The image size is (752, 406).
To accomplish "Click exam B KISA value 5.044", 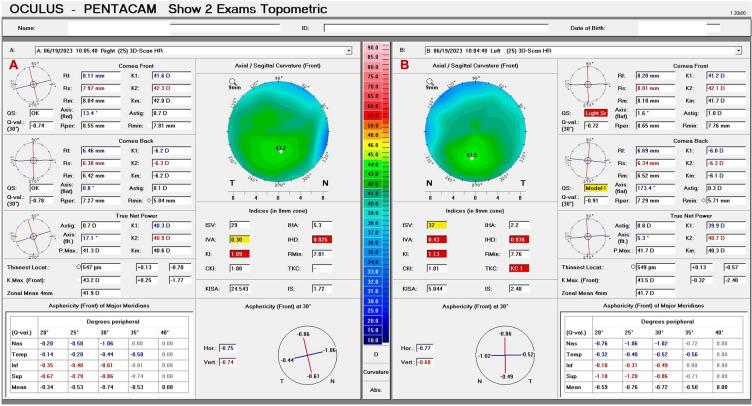I will click(437, 289).
